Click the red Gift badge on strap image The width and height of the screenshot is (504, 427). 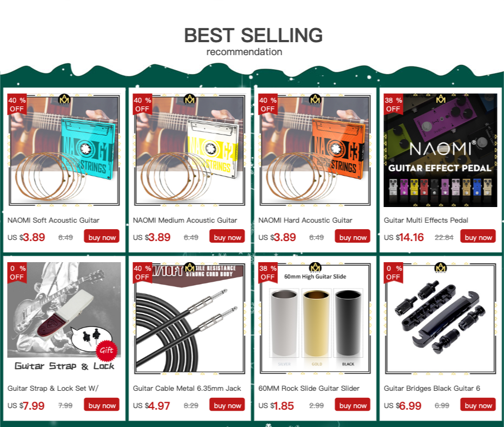pyautogui.click(x=107, y=350)
